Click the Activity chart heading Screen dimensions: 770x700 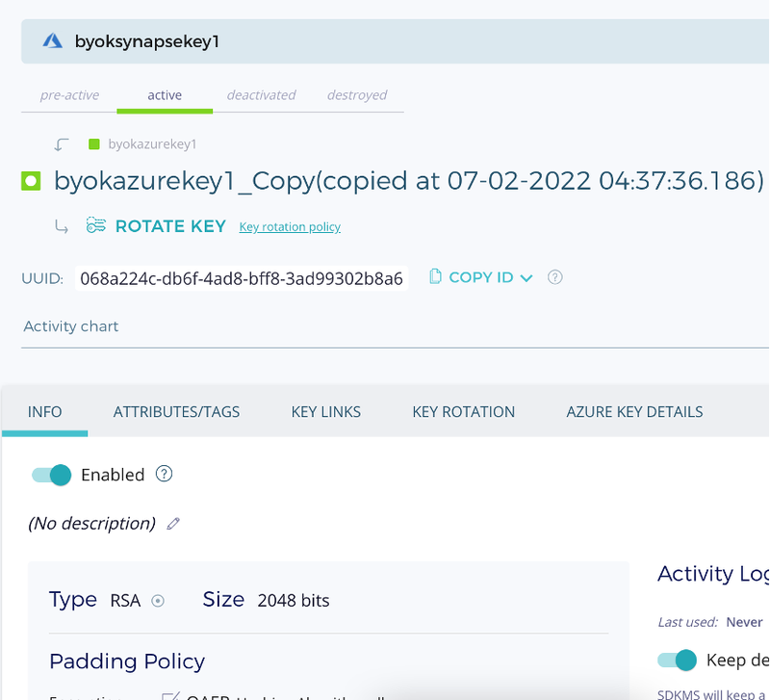click(71, 326)
